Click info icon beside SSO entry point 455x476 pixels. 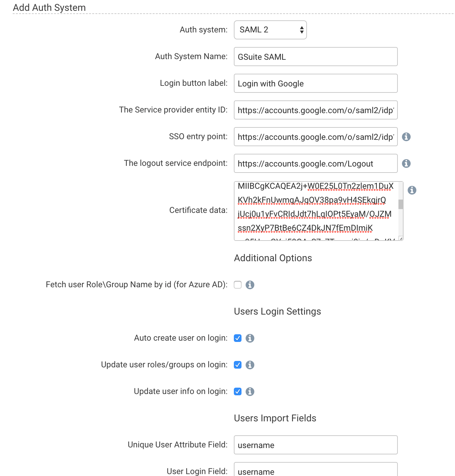[x=406, y=137]
